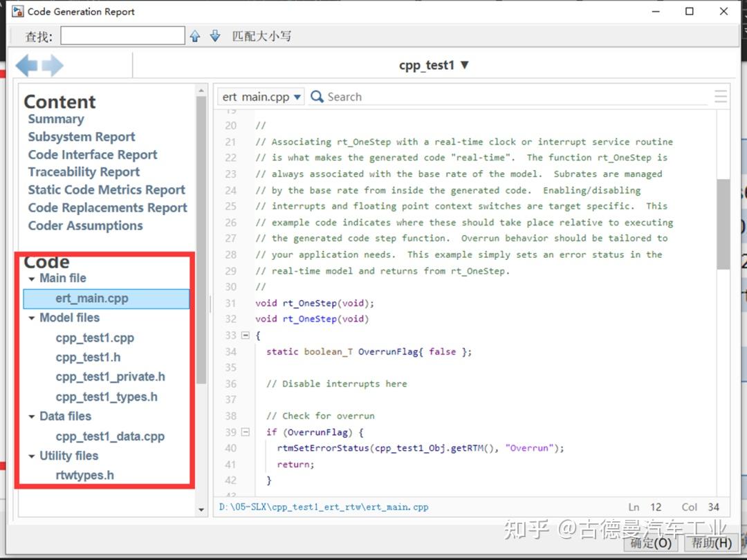
Task: Click the 确定(O) button
Action: pyautogui.click(x=650, y=543)
